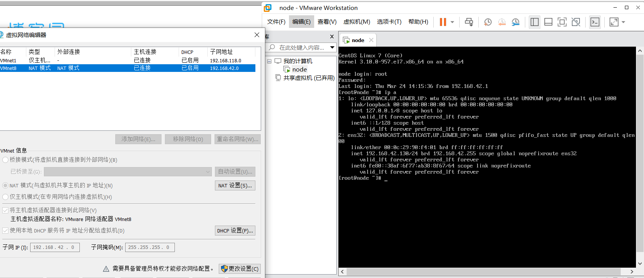Select the VMnet8 NAT network row
Image resolution: width=644 pixels, height=278 pixels.
point(128,68)
